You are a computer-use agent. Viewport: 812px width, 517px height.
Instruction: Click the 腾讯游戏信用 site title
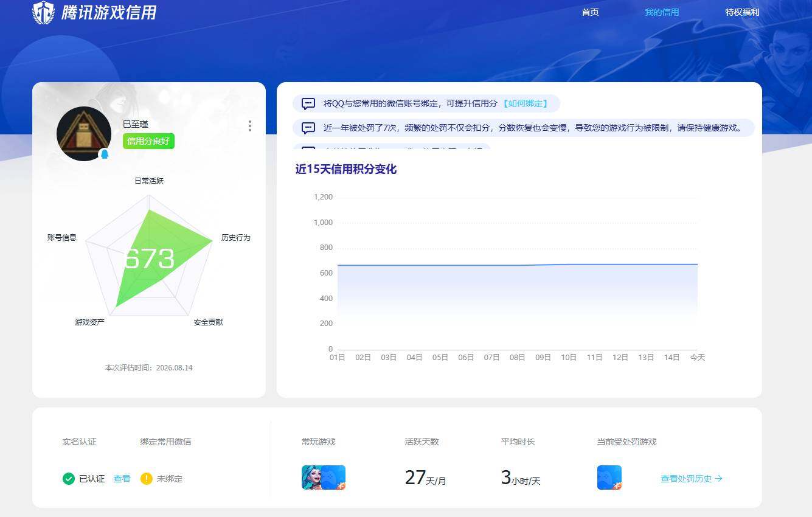109,12
